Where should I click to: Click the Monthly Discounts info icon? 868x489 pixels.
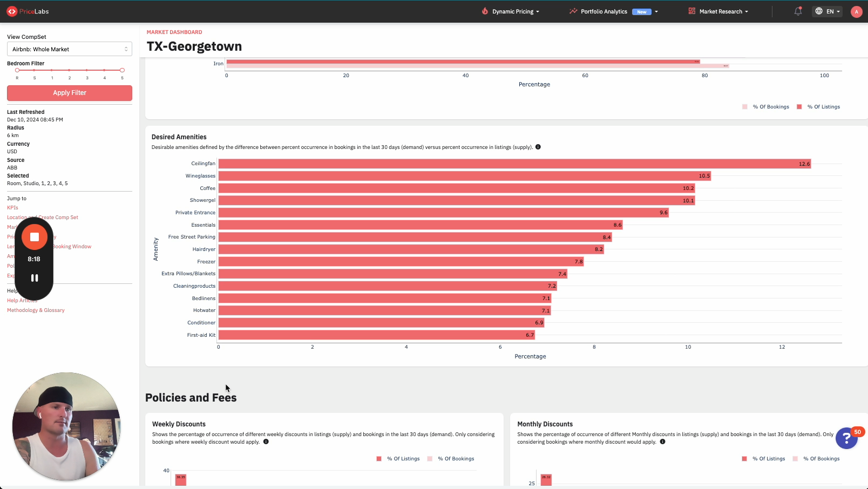663,442
